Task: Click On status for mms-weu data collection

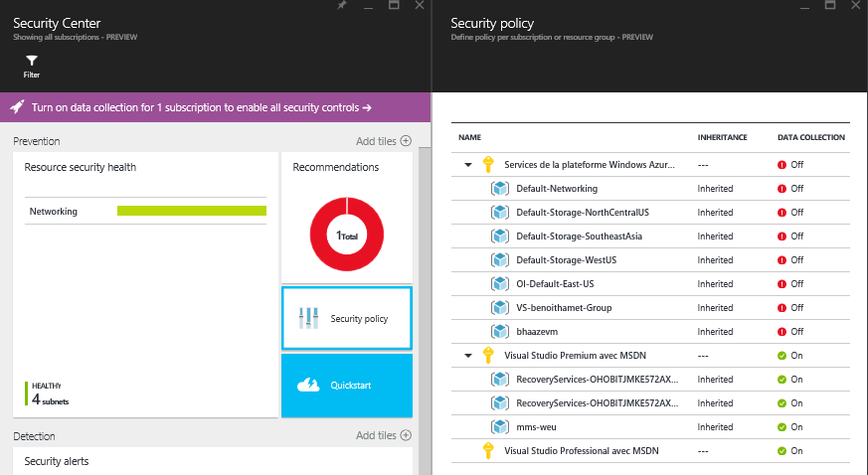Action: pos(790,426)
